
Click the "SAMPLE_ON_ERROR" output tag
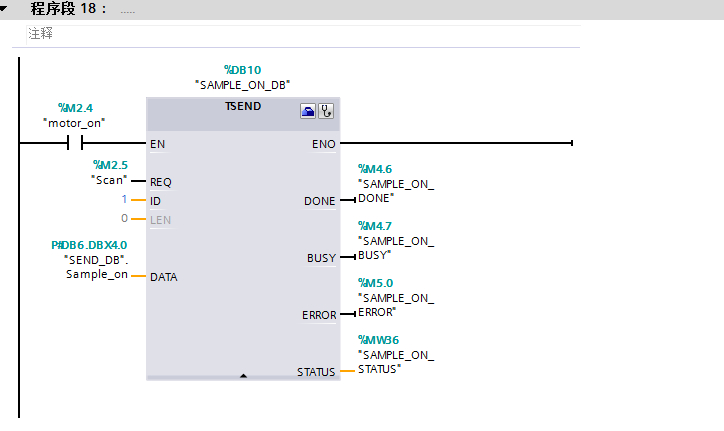point(396,305)
